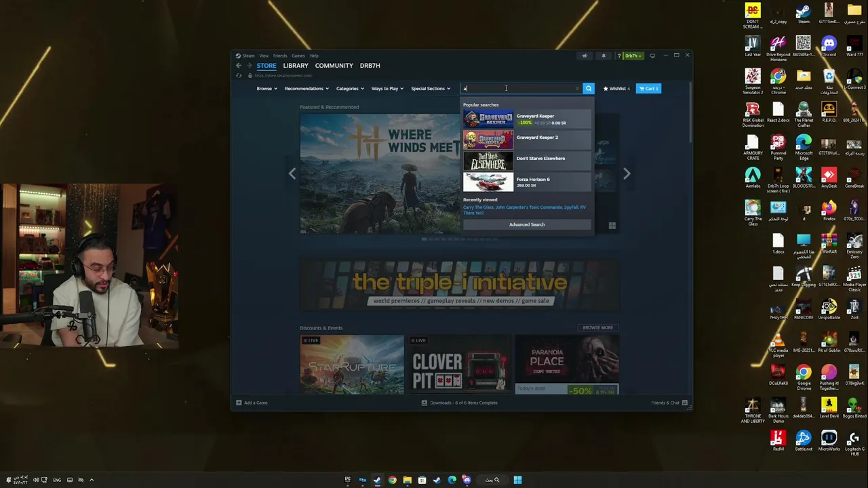The height and width of the screenshot is (488, 868).
Task: Open the Drb7h account dropdown
Action: pyautogui.click(x=633, y=56)
